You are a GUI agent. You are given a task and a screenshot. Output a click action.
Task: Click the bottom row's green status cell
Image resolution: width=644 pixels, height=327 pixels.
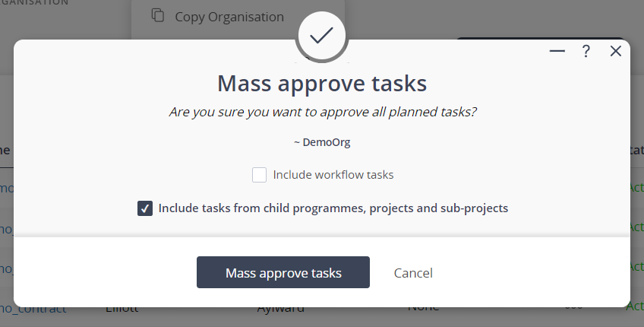coord(635,306)
